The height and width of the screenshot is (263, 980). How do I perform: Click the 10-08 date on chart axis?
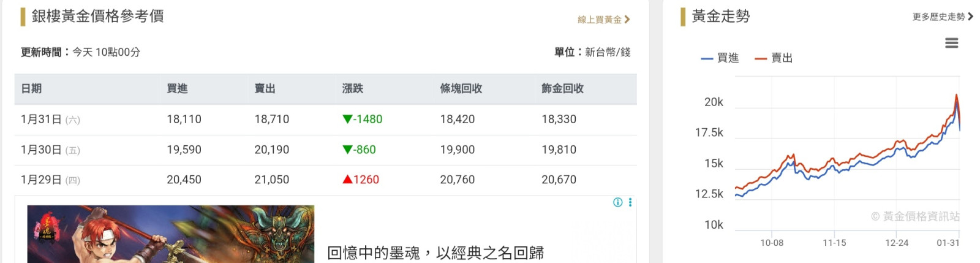(772, 243)
